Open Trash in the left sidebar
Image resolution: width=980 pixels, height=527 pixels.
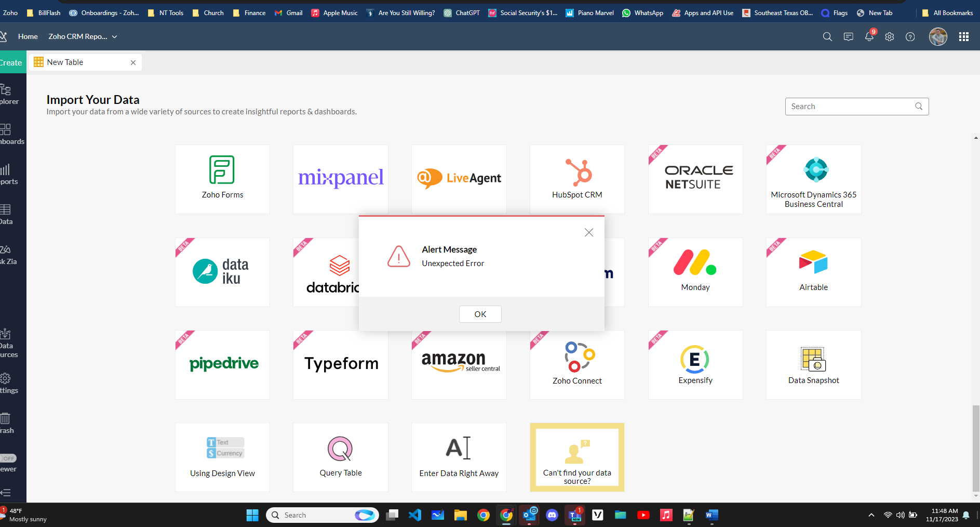6,424
